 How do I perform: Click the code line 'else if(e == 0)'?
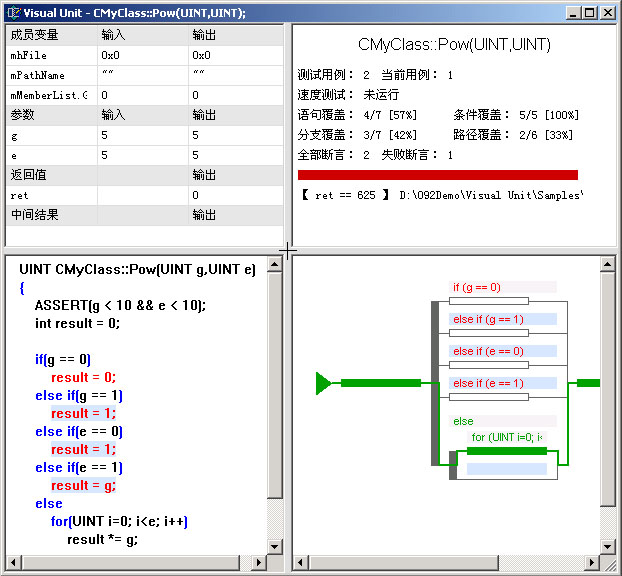pos(79,432)
